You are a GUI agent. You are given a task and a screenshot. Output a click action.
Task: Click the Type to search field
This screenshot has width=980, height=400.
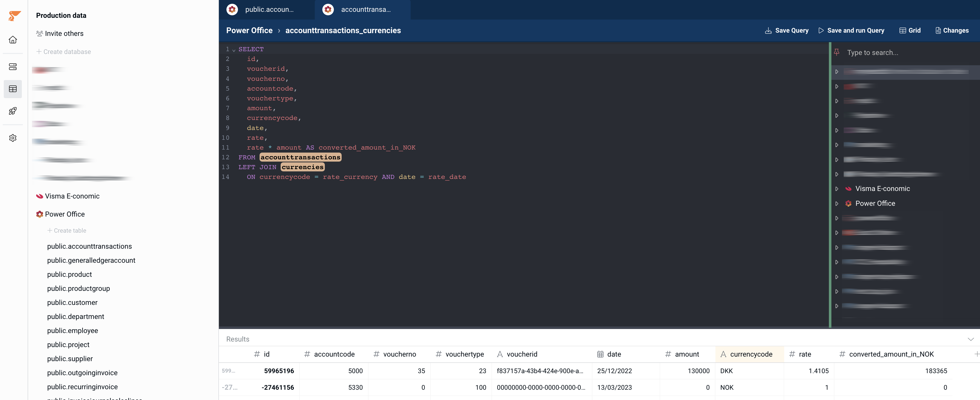(x=909, y=52)
